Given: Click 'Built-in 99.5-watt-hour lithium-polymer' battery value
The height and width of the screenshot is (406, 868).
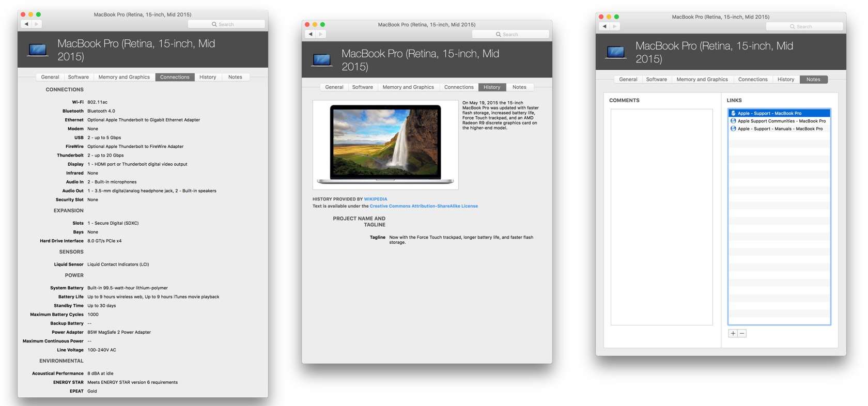Looking at the screenshot, I should pos(128,288).
